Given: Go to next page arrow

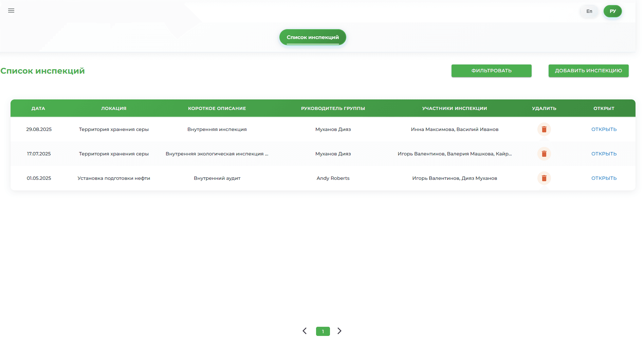Looking at the screenshot, I should point(339,331).
